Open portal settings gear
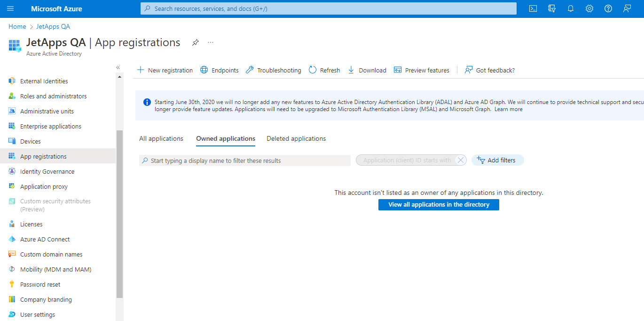The width and height of the screenshot is (644, 321). (x=589, y=8)
